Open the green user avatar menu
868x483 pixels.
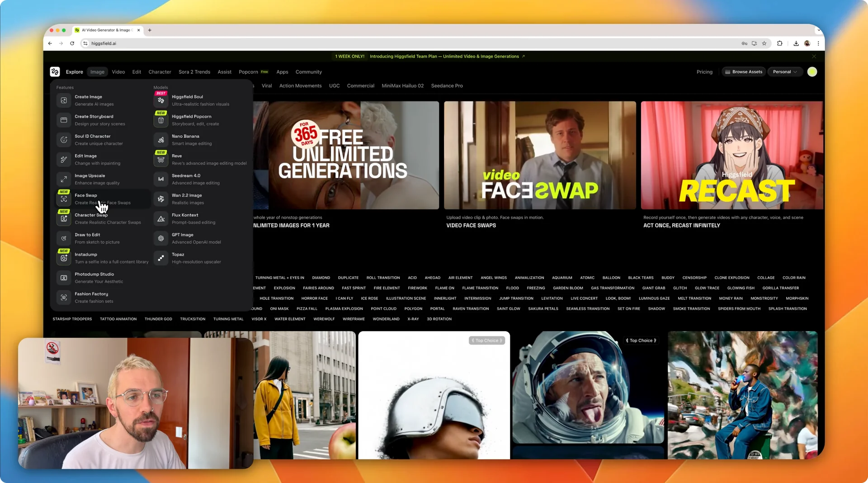tap(812, 72)
